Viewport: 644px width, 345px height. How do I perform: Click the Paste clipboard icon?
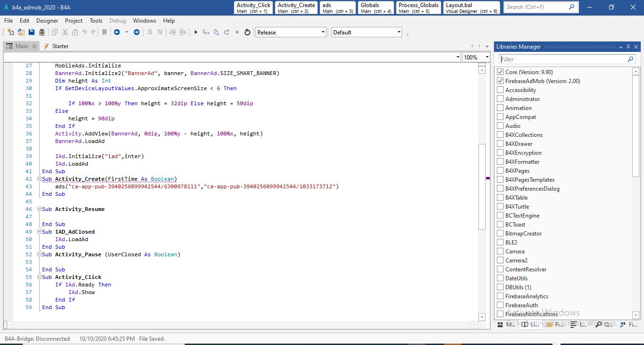[75, 32]
